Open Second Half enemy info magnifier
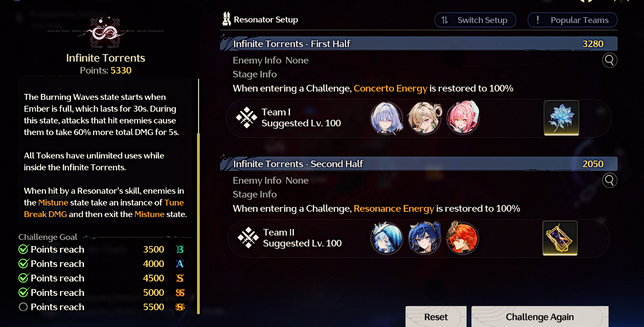 [609, 180]
